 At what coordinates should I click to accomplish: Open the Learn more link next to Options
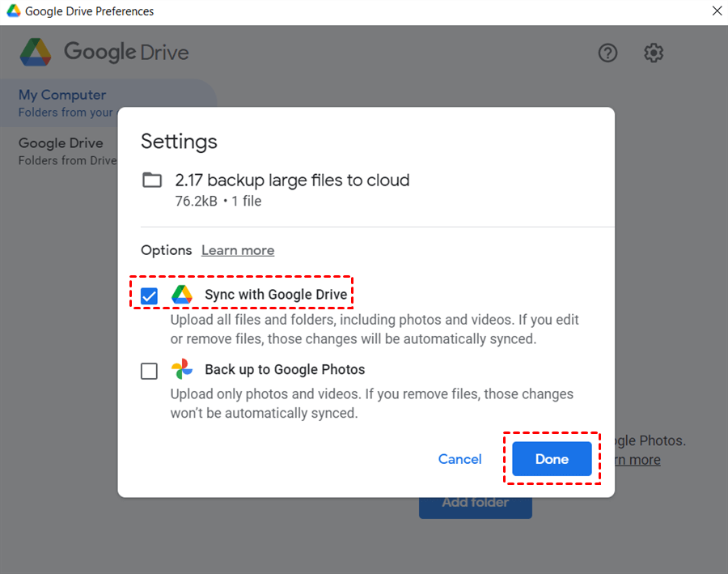(x=237, y=250)
